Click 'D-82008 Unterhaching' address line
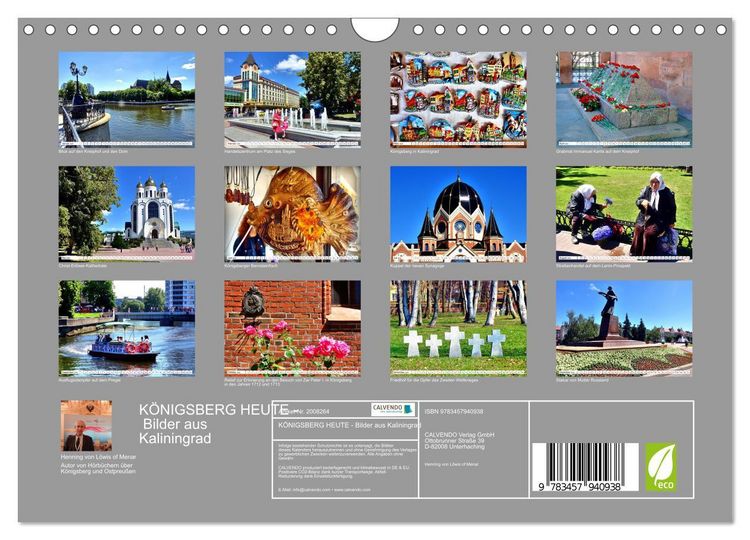Viewport: 750px width, 540px height. click(x=454, y=446)
